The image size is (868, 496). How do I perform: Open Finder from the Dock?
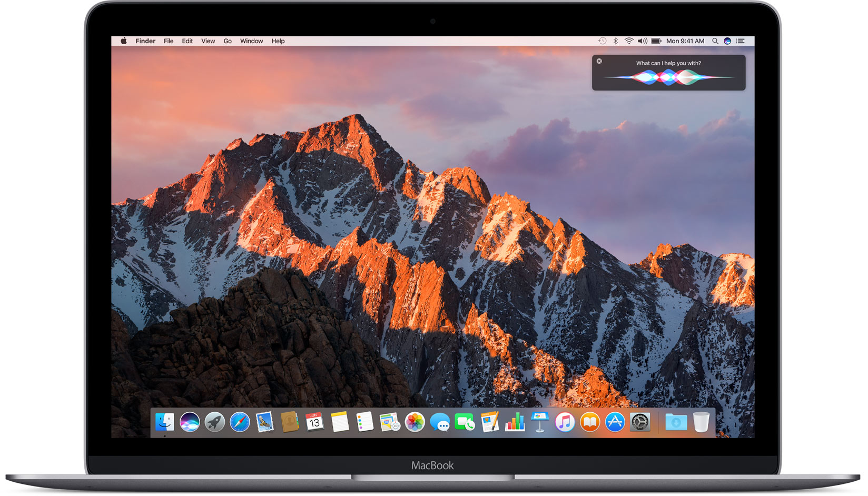165,422
